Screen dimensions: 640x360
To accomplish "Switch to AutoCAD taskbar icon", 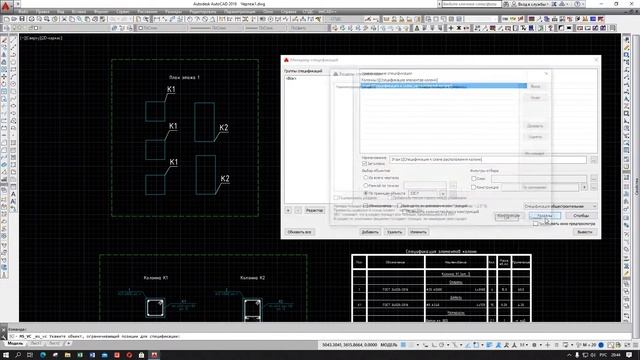I will click(x=154, y=355).
